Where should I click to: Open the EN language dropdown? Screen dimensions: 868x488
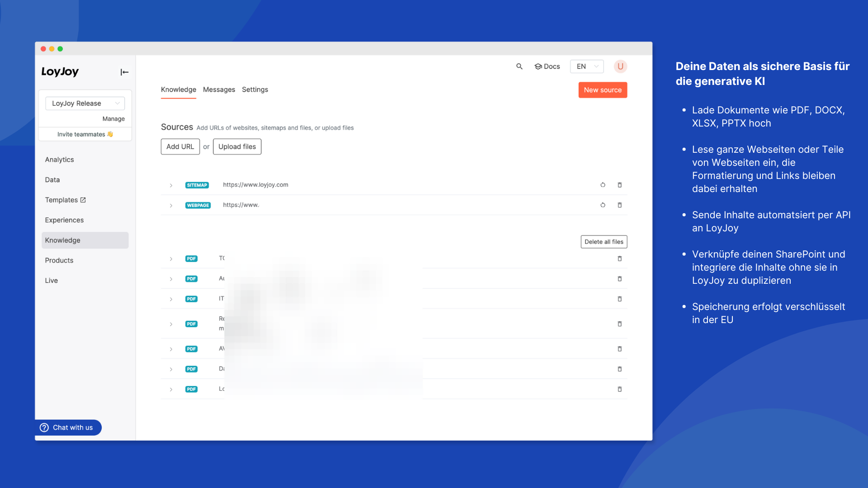587,66
